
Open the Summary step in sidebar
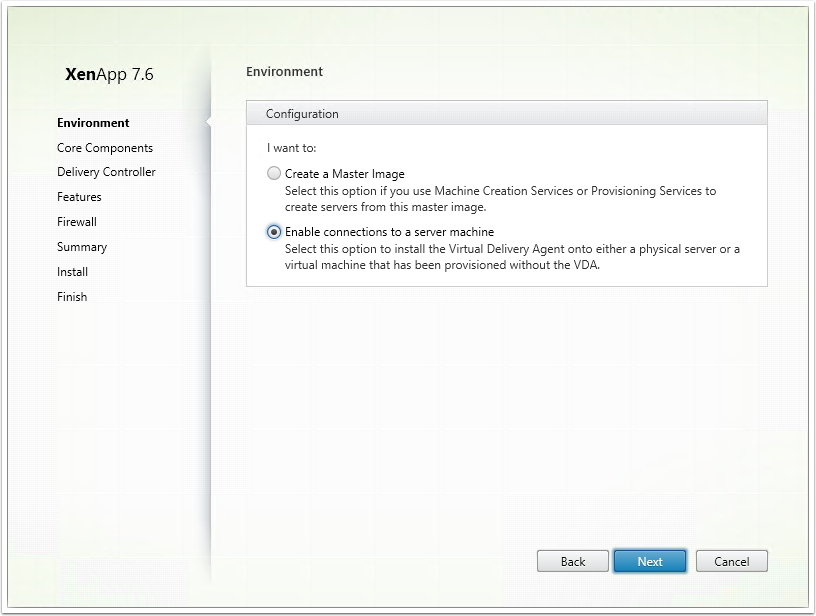(82, 247)
